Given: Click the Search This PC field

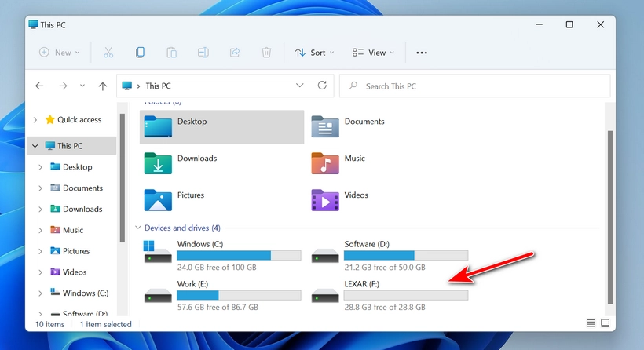Looking at the screenshot, I should coord(475,86).
